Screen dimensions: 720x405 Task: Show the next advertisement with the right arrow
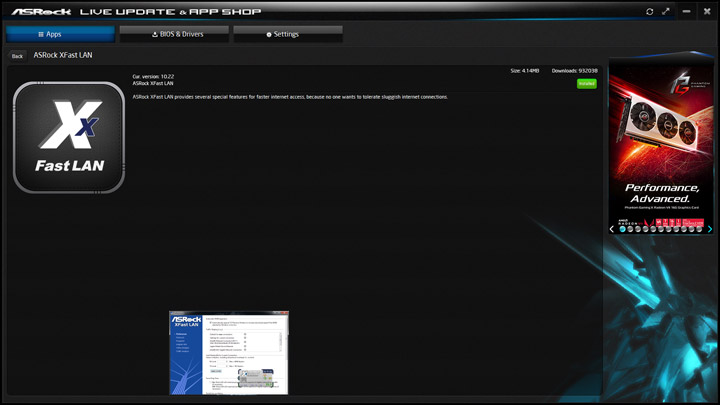click(710, 229)
